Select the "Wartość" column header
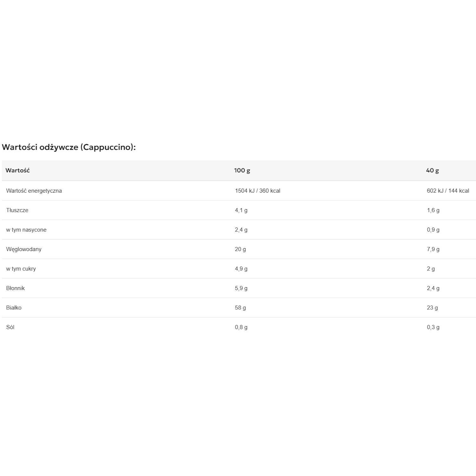This screenshot has width=476, height=476. [17, 170]
